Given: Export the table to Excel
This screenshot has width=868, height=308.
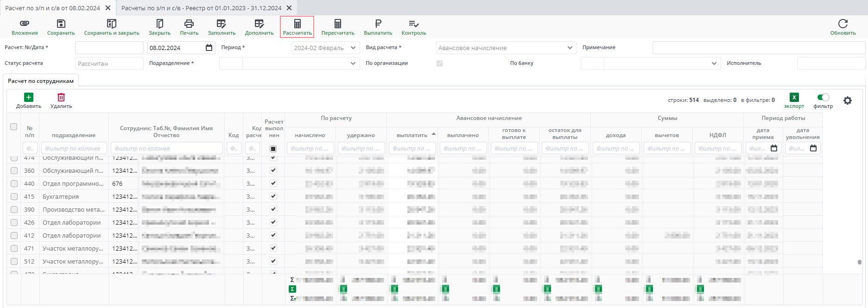Looking at the screenshot, I should click(794, 97).
